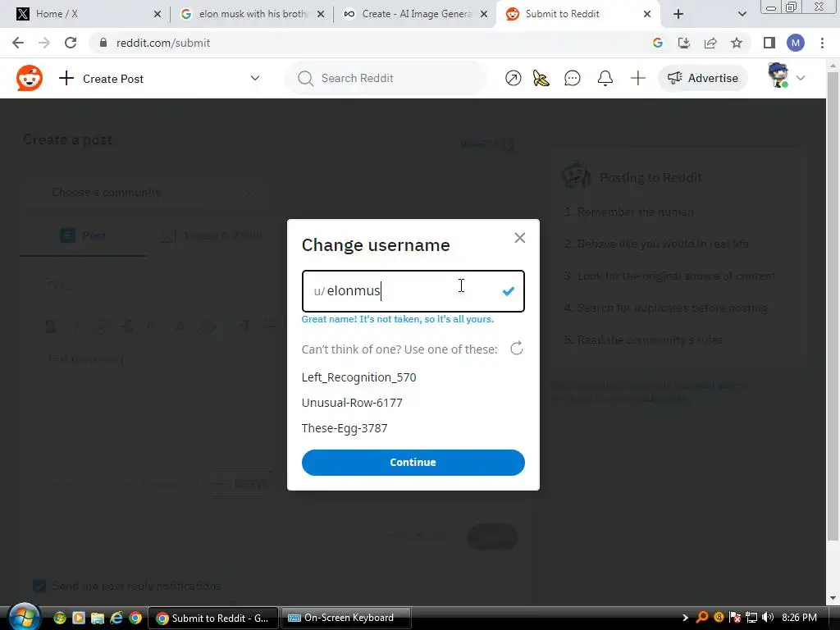Click the blue Continue button
Image resolution: width=840 pixels, height=630 pixels.
(x=413, y=463)
